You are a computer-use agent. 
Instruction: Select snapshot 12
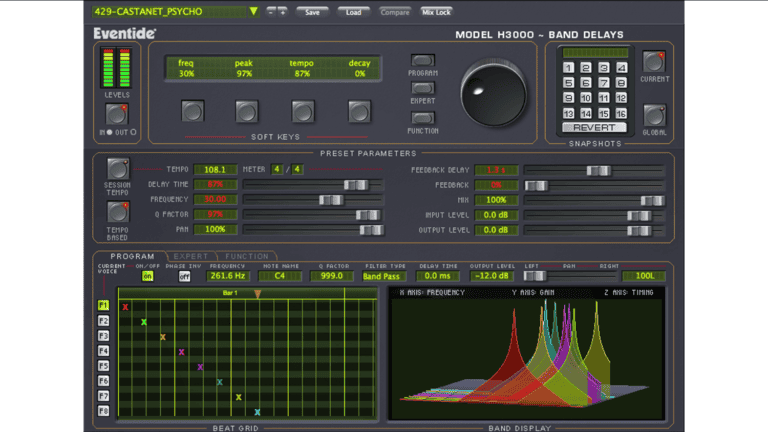(621, 98)
